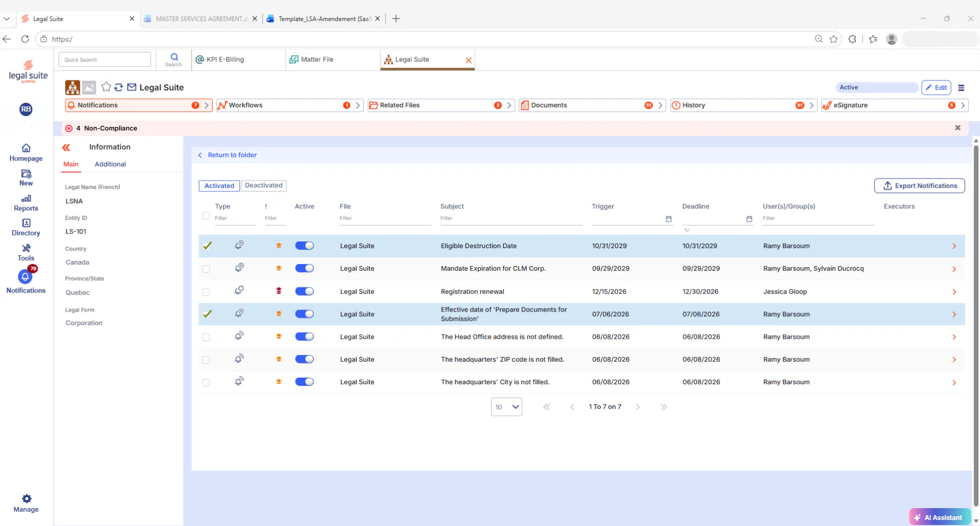Switch to the Additional information tab
Viewport: 980px width, 526px height.
[x=110, y=164]
